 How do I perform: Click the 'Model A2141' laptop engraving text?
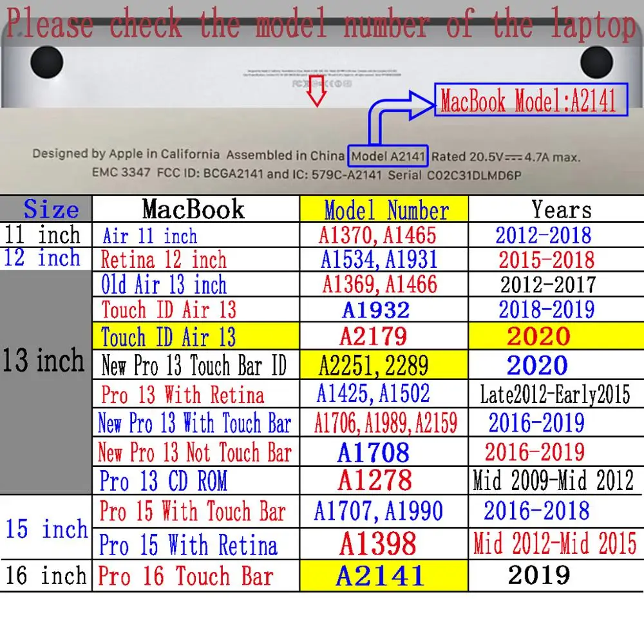click(x=388, y=156)
